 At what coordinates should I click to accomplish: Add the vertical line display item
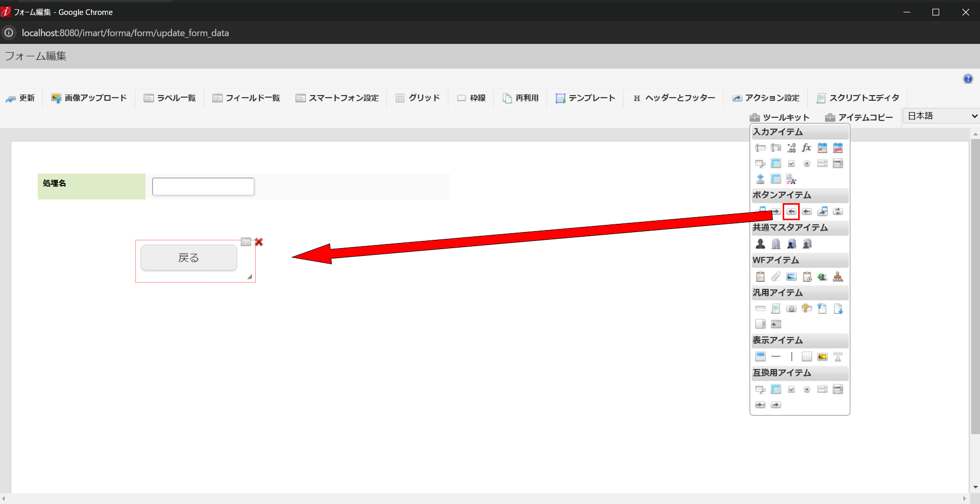[791, 357]
